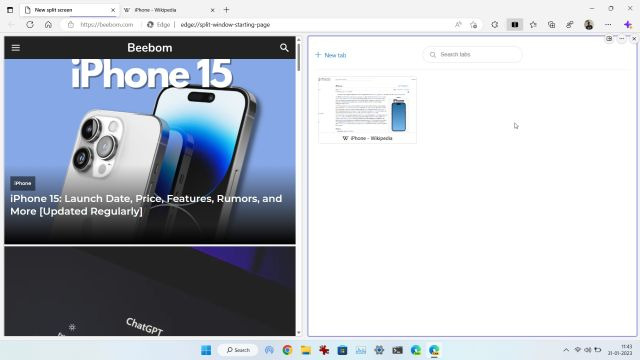Open the Extensions puzzle icon
The height and width of the screenshot is (360, 640).
pyautogui.click(x=495, y=24)
